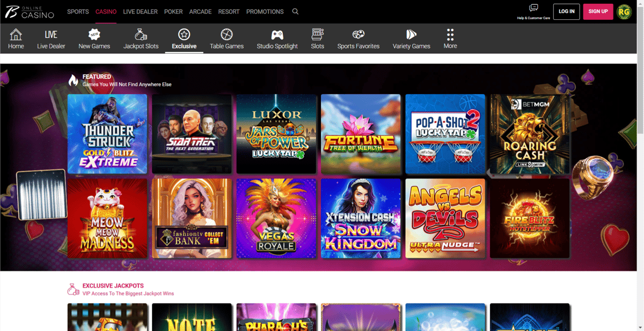This screenshot has height=331, width=644.
Task: Click the Featured section heading
Action: [x=97, y=77]
